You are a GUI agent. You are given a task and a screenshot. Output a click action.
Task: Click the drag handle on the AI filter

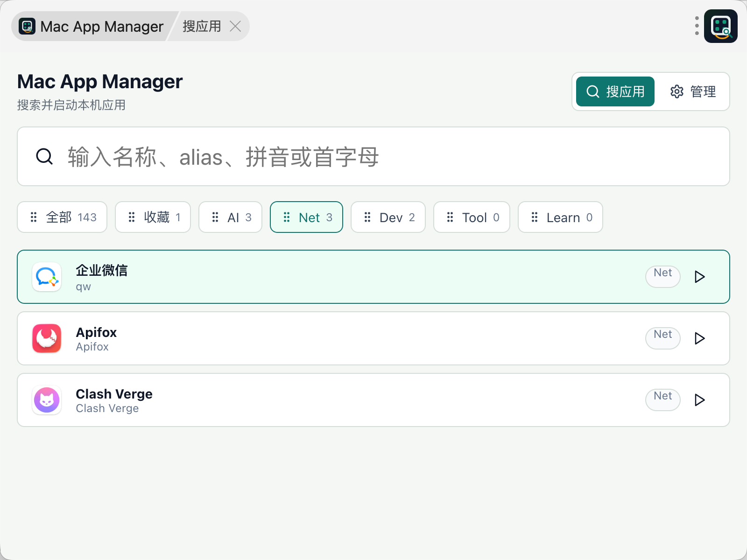coord(215,217)
